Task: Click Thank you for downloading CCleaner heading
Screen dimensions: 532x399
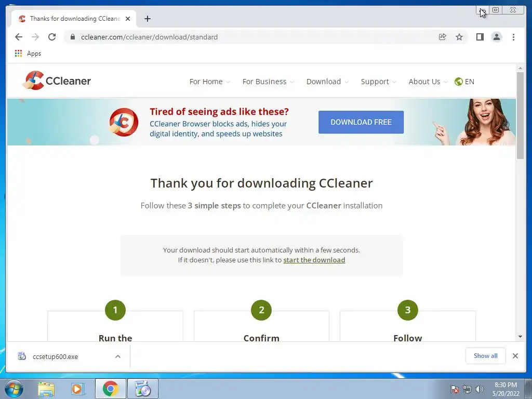Action: click(x=262, y=183)
